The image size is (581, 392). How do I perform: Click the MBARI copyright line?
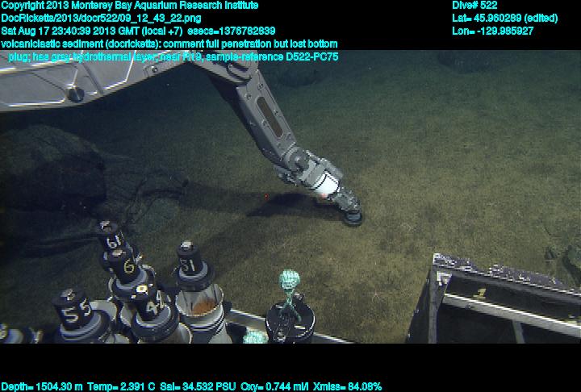click(x=130, y=6)
